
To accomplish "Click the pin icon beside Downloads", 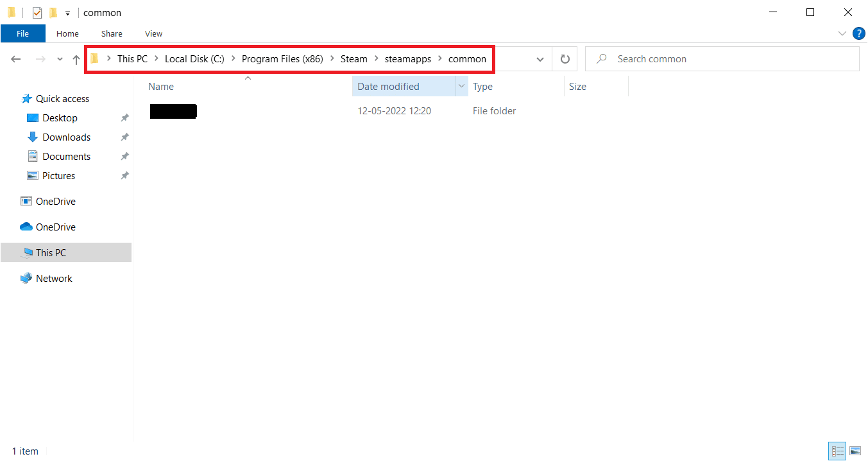I will click(124, 137).
